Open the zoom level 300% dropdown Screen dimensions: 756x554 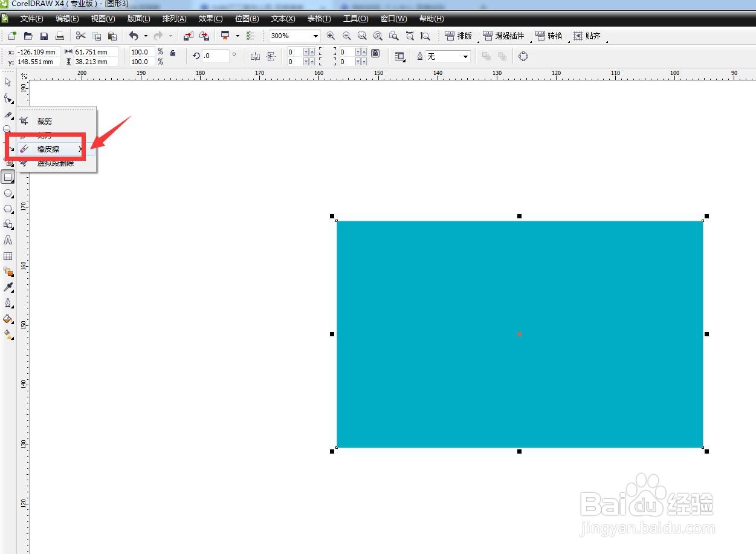315,36
